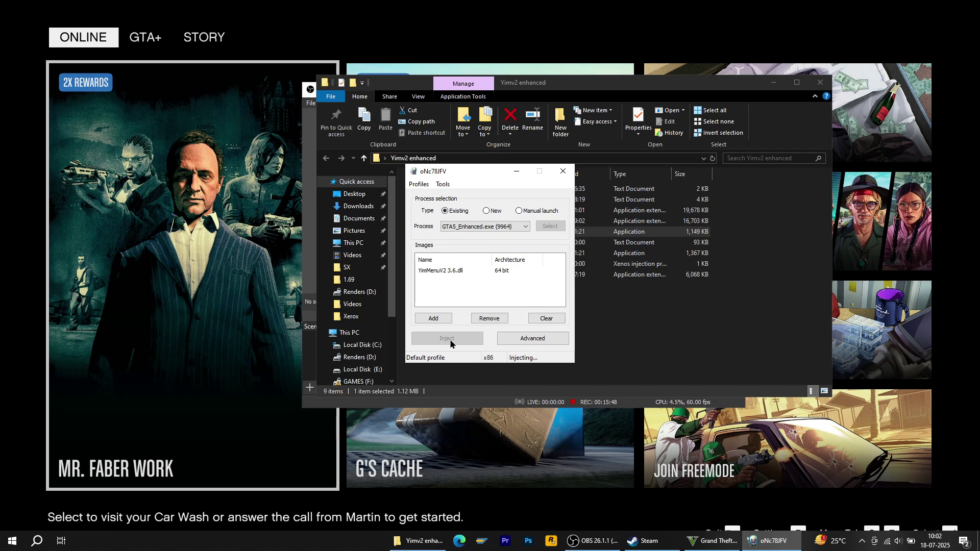Click the Properties icon in ribbon
This screenshot has width=980, height=551.
(638, 115)
